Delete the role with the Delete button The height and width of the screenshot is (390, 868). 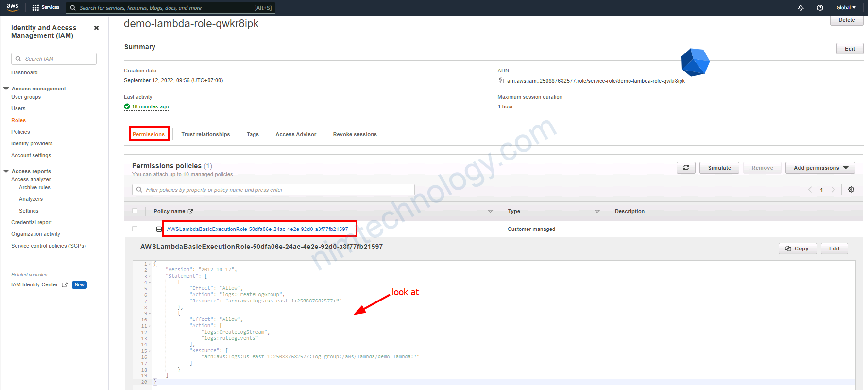(847, 20)
